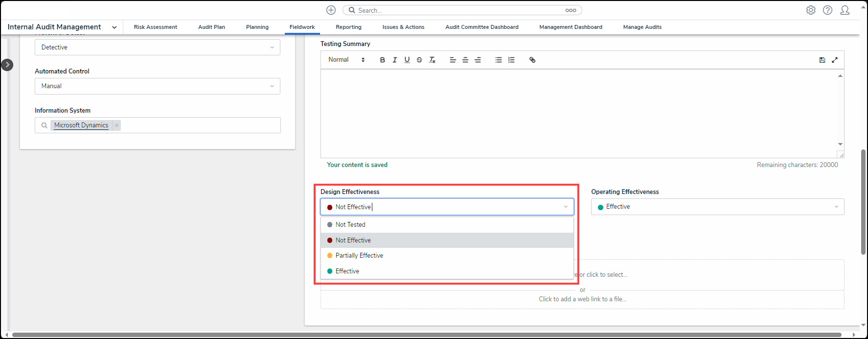Select Partially Effective option

coord(359,256)
